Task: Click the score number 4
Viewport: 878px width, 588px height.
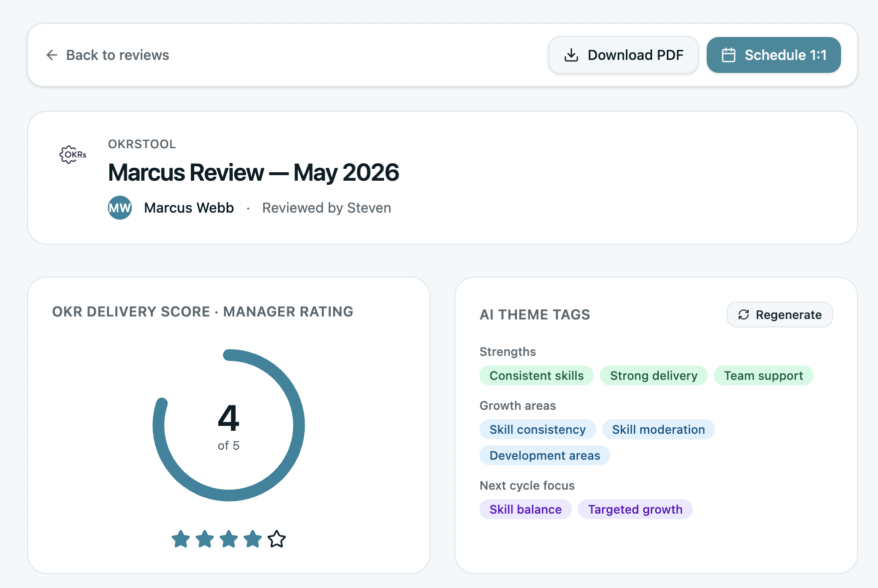Action: coord(229,418)
